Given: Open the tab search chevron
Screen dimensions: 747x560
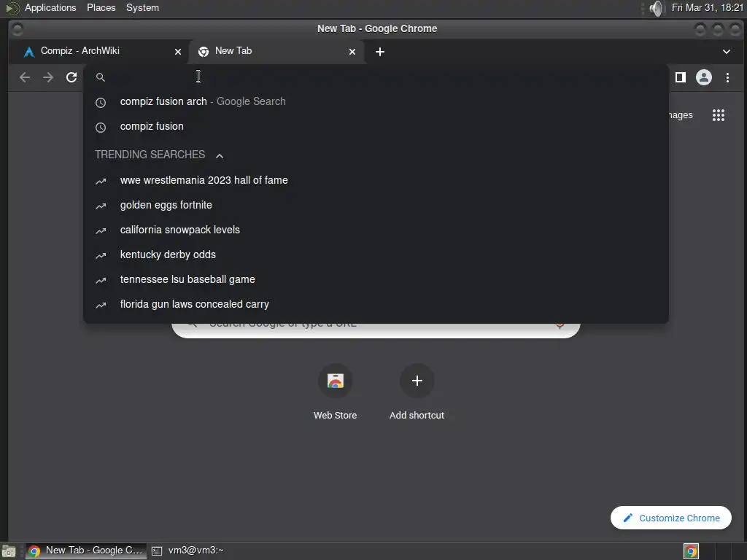Looking at the screenshot, I should [x=726, y=52].
